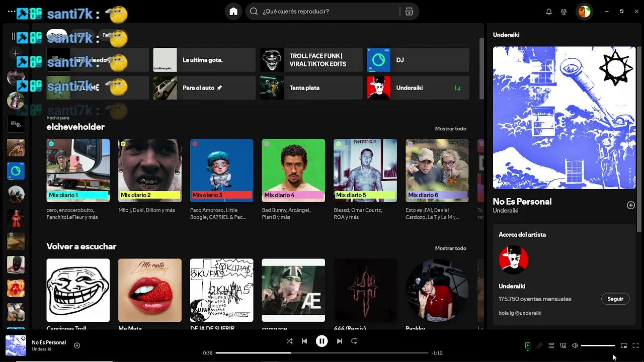This screenshot has width=644, height=362.
Task: Pause the current song
Action: coord(322,341)
